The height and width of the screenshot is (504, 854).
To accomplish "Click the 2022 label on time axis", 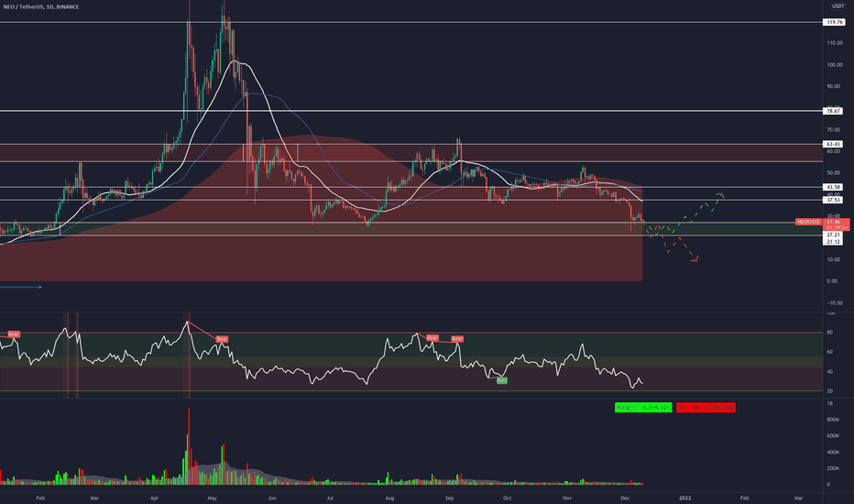I will coord(684,498).
